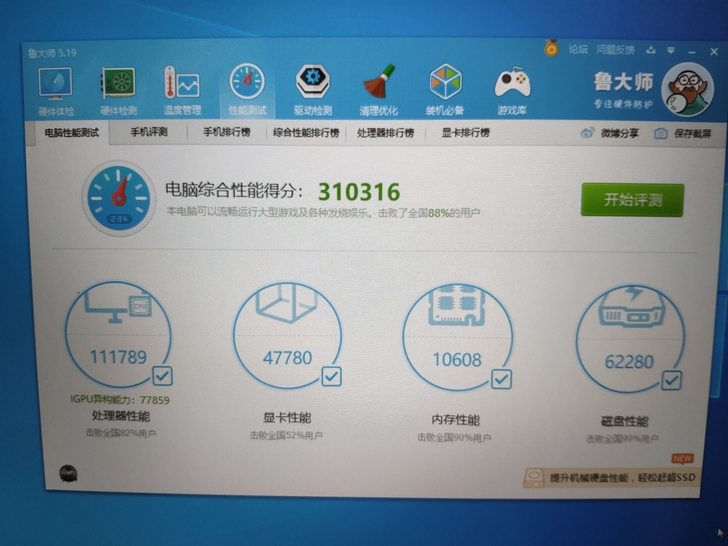Click the 鲁大师 mascot avatar
The image size is (728, 546).
click(687, 90)
